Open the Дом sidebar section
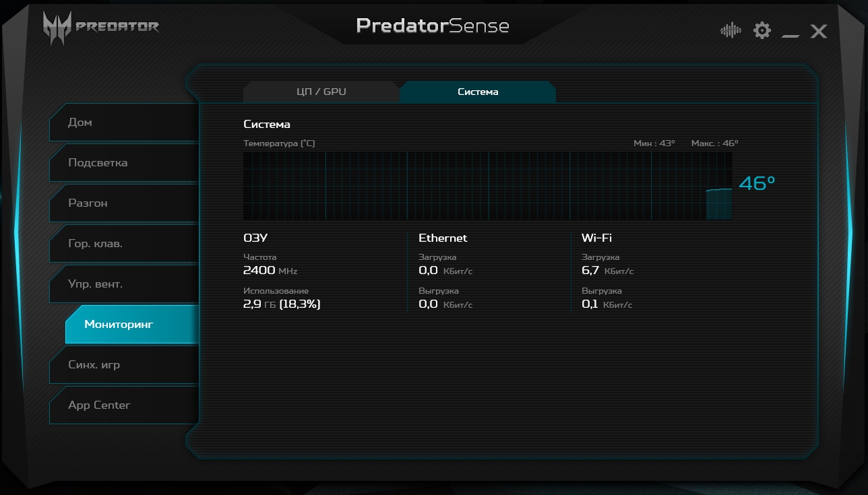The height and width of the screenshot is (495, 868). click(x=124, y=123)
